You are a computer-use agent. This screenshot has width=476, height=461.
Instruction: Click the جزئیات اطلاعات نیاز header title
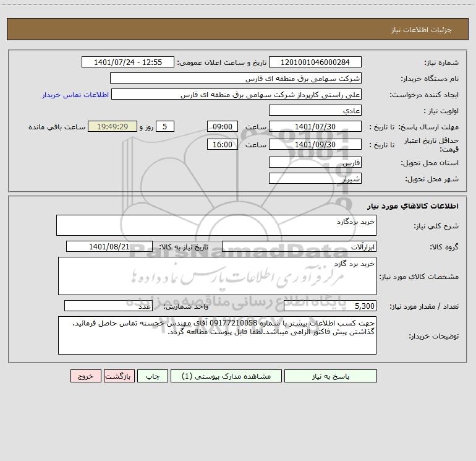[422, 30]
